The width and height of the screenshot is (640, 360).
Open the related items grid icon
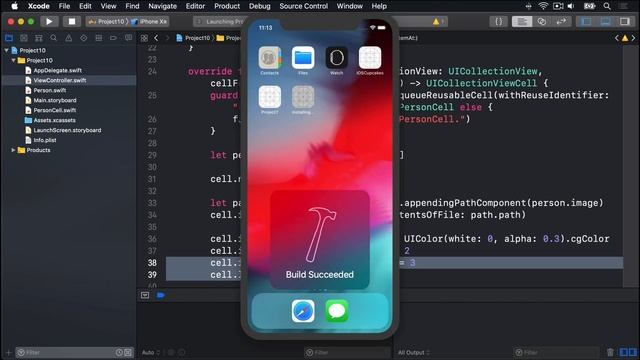pos(144,38)
